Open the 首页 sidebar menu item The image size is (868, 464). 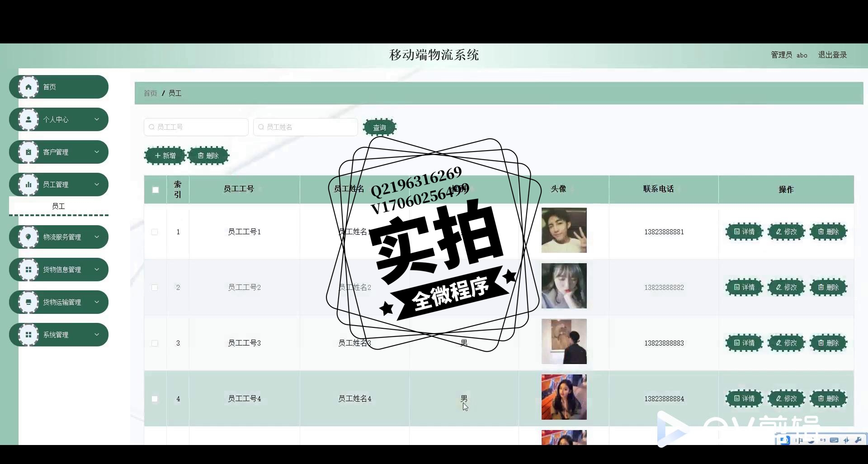click(59, 87)
